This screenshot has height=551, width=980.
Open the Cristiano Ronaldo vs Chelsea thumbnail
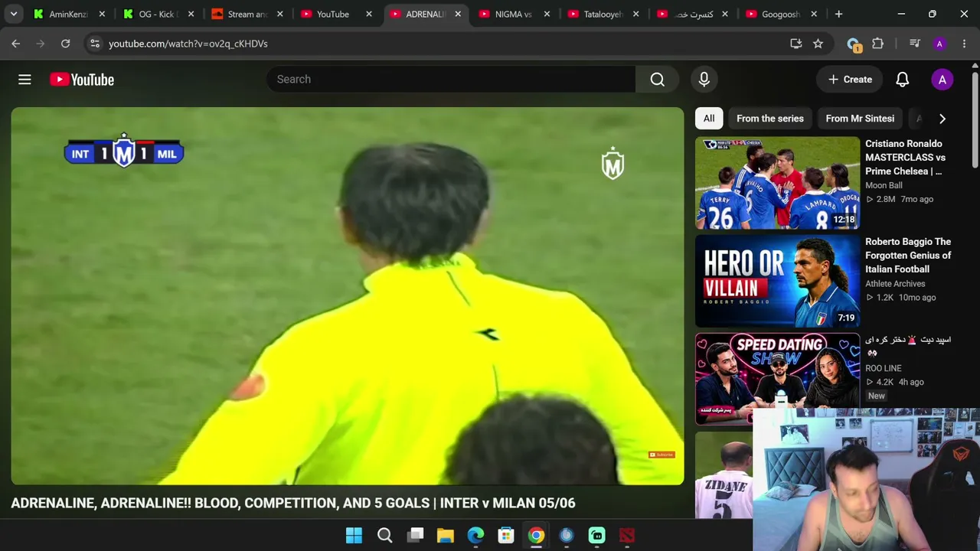(x=778, y=183)
